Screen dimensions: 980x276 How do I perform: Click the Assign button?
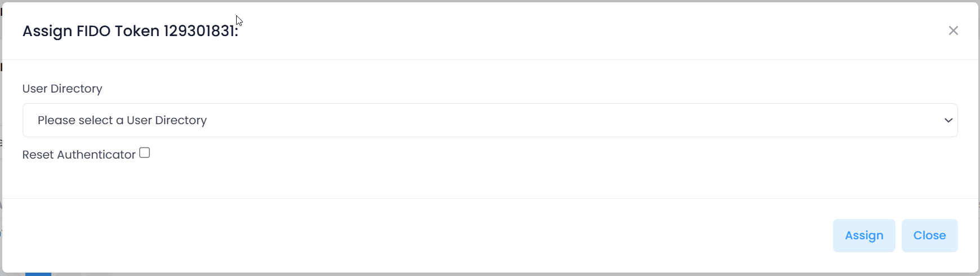(863, 235)
